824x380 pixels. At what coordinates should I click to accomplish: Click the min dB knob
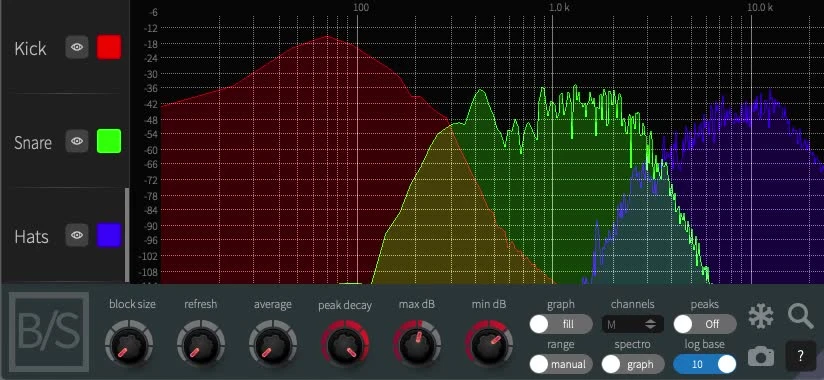489,346
